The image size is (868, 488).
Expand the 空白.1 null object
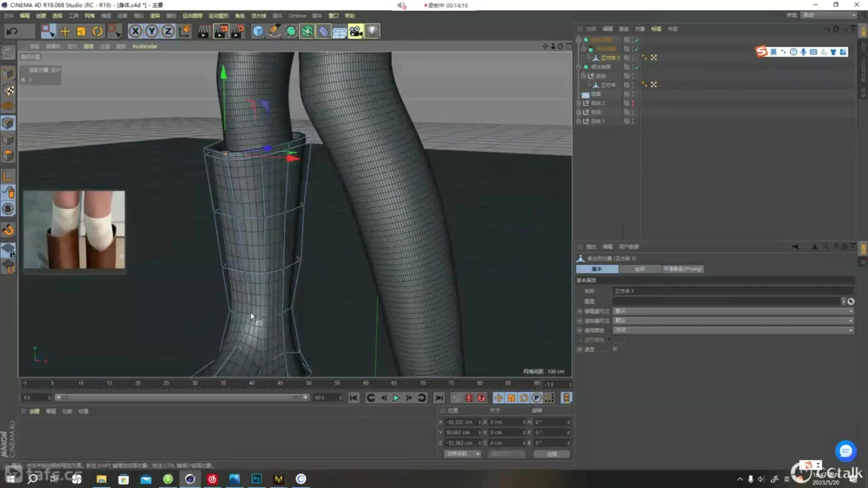point(578,121)
